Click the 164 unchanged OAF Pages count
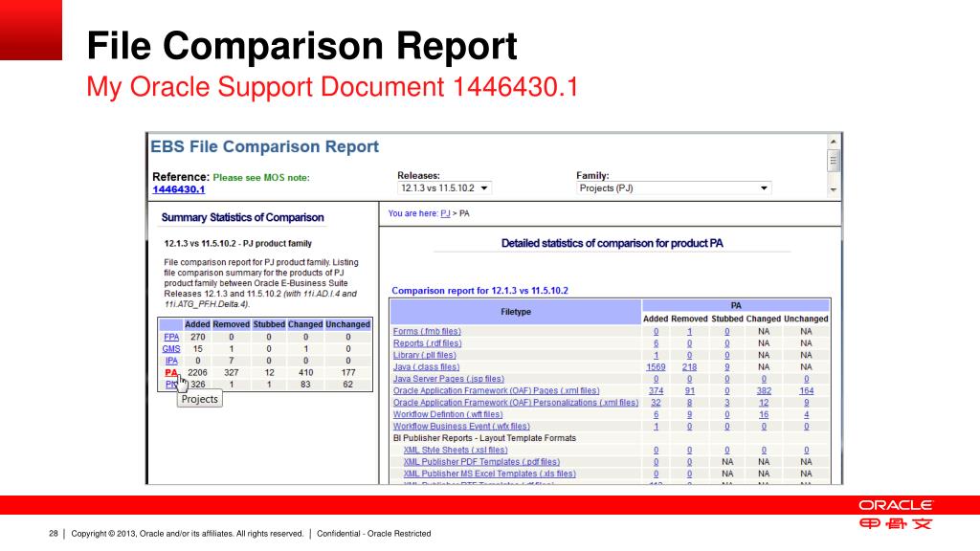 (x=806, y=390)
